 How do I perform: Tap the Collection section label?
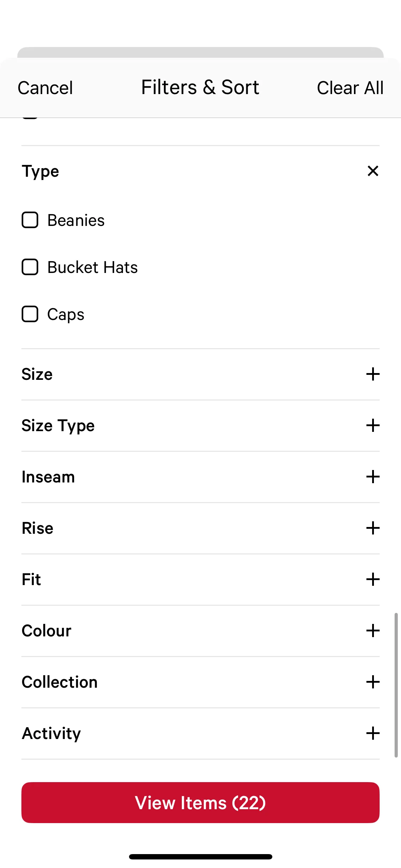[60, 682]
